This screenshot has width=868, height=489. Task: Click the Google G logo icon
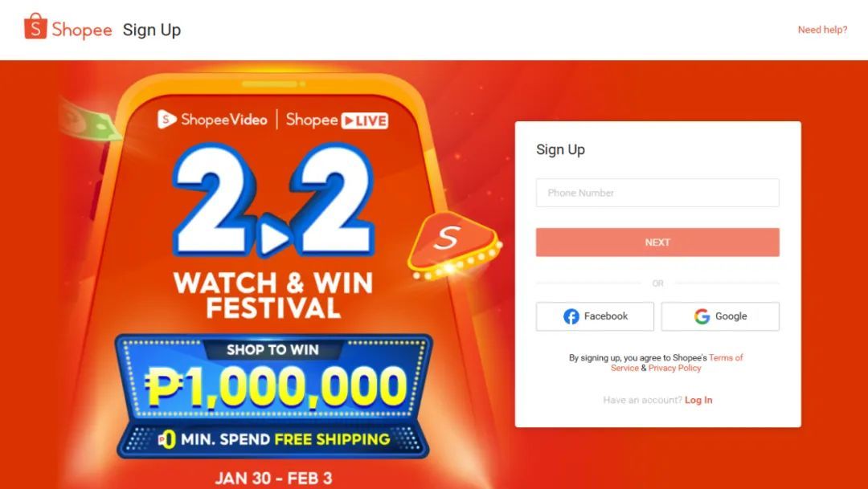point(702,316)
